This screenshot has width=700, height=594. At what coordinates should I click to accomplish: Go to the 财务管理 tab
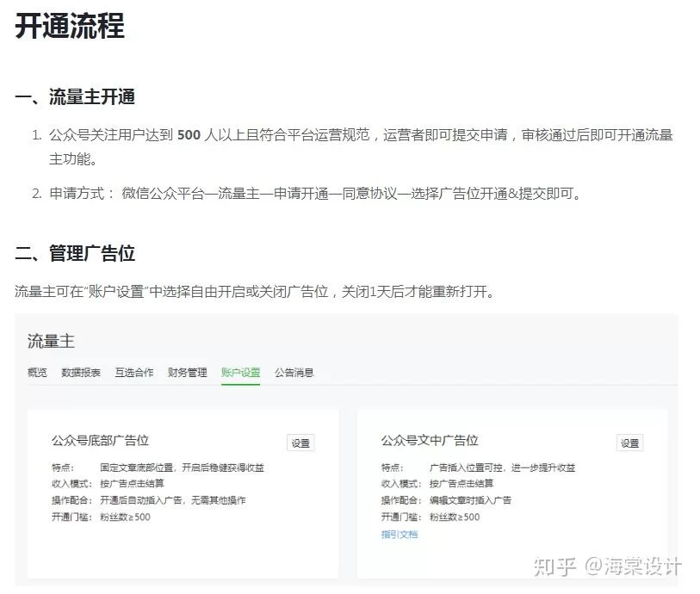point(187,373)
